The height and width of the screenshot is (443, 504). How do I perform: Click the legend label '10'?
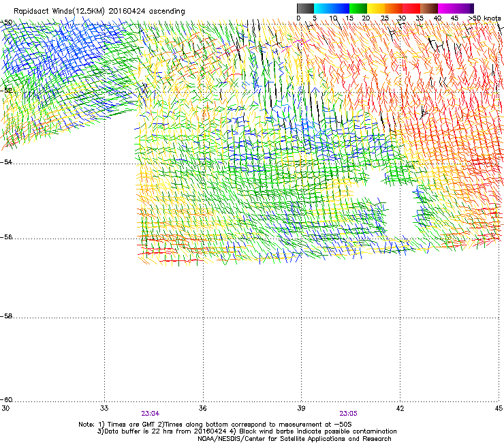333,18
